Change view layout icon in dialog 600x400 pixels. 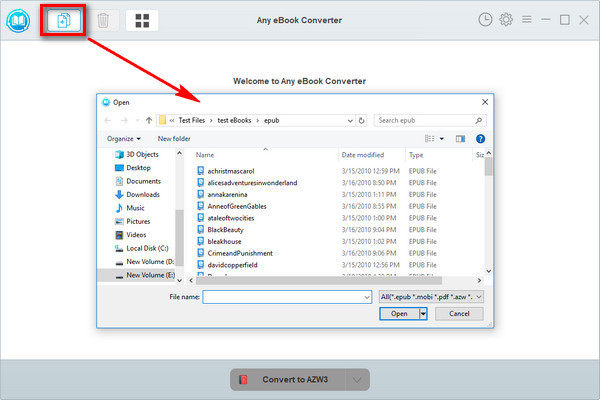(430, 139)
